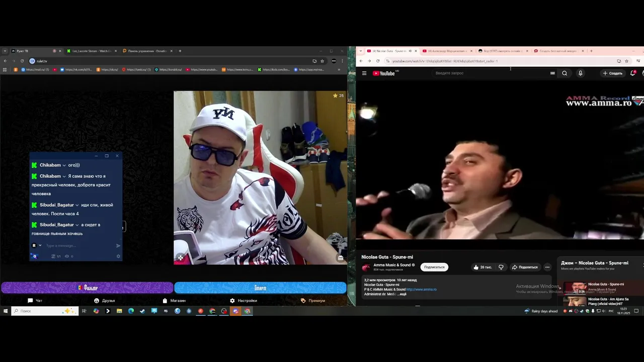Expand the tab search dropdown in YouTube window
This screenshot has height=362, width=644.
point(361,51)
